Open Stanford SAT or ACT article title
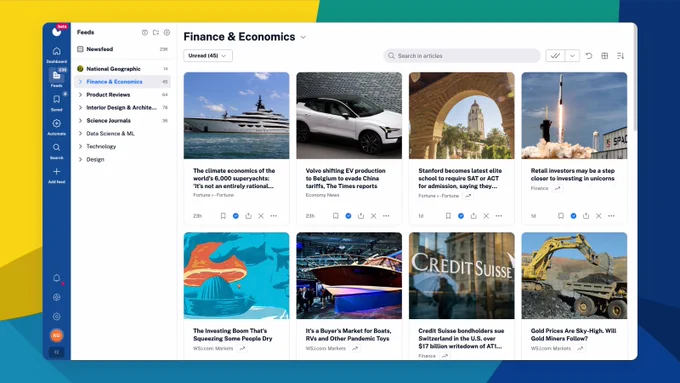The width and height of the screenshot is (680, 383). pyautogui.click(x=460, y=178)
